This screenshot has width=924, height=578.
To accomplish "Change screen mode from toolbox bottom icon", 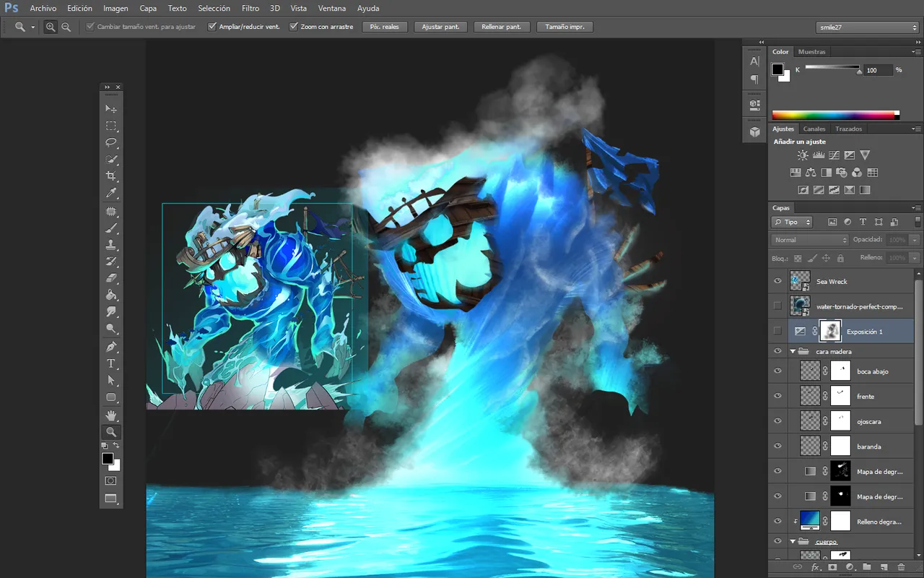I will 110,499.
